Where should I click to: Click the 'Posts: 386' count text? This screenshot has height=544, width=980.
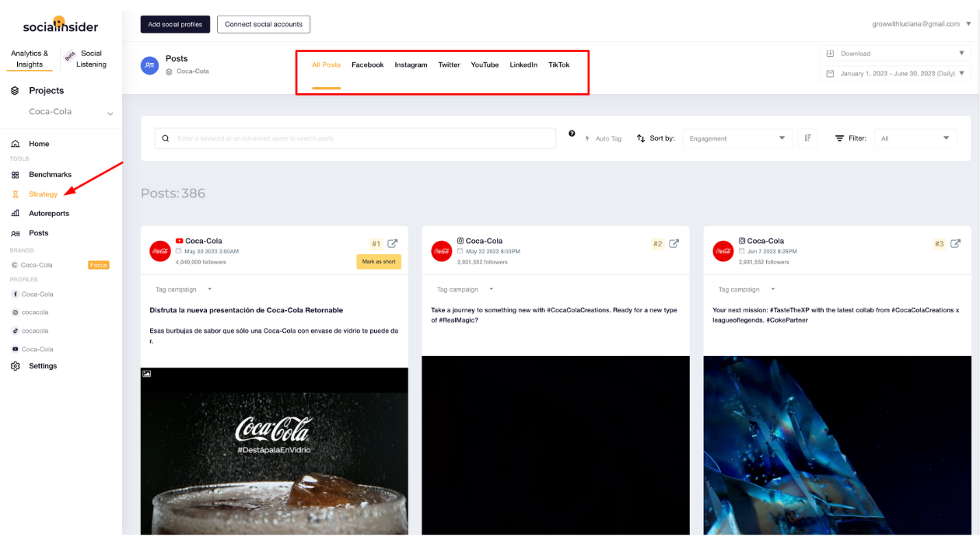[173, 194]
